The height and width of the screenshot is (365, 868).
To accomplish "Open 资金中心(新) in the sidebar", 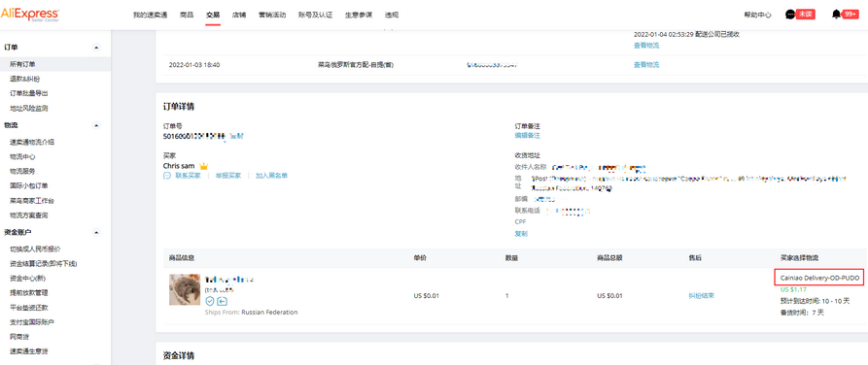I will coord(27,278).
